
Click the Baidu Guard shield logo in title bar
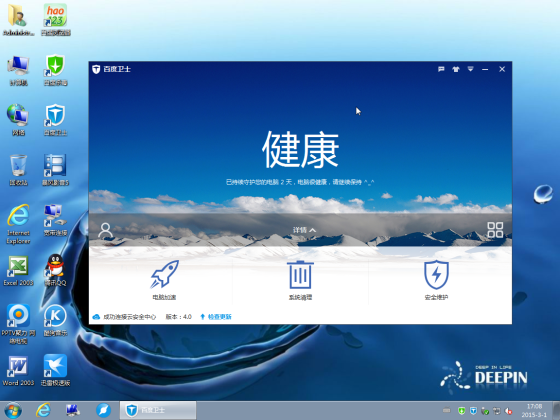click(96, 69)
